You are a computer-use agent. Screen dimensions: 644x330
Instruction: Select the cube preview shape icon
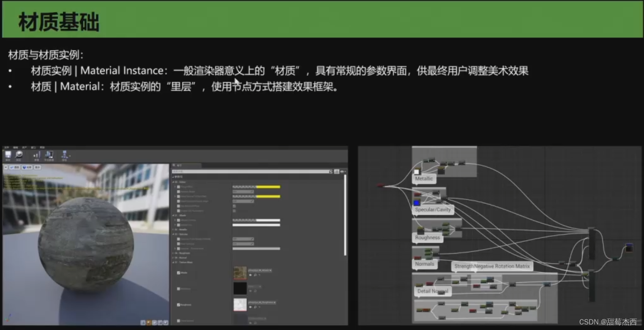pos(160,323)
